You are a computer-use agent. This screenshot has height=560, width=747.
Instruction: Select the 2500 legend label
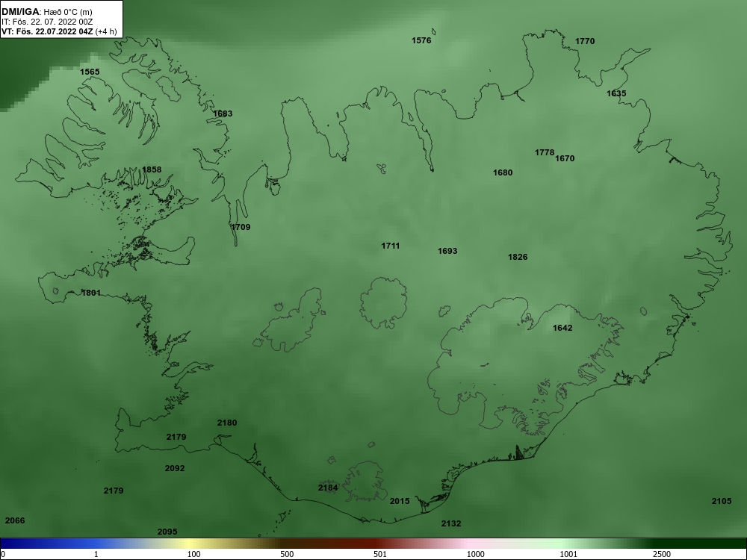pyautogui.click(x=662, y=554)
